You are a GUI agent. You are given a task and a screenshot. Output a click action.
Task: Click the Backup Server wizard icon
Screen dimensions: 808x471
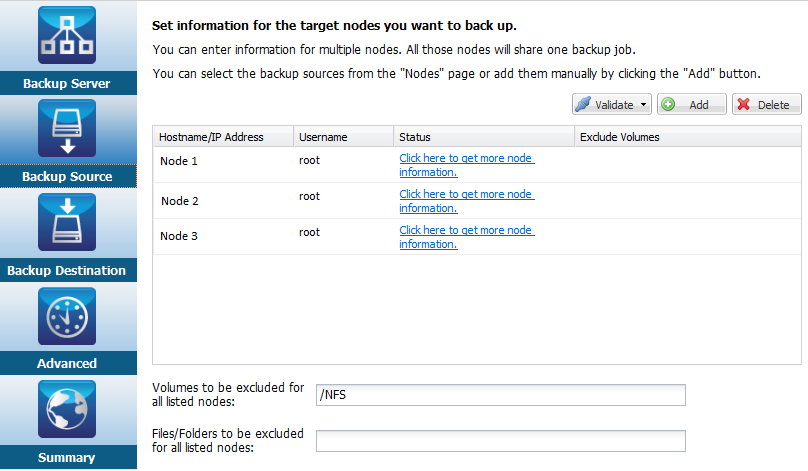67,36
